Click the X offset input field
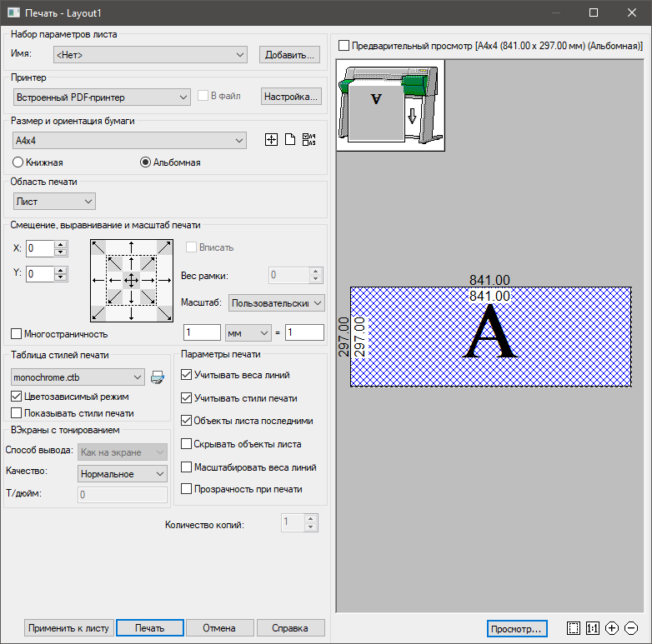The height and width of the screenshot is (644, 652). 39,248
